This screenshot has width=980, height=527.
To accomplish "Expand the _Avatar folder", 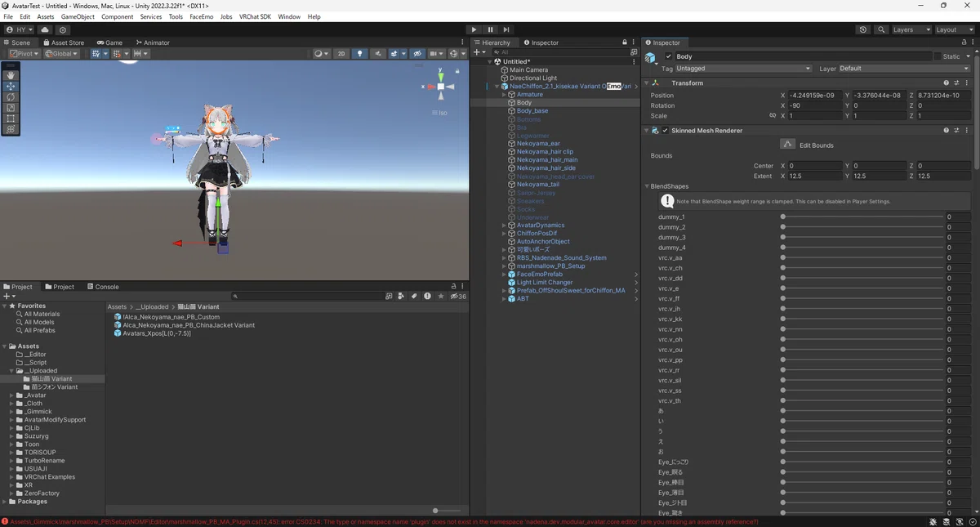I will 11,395.
